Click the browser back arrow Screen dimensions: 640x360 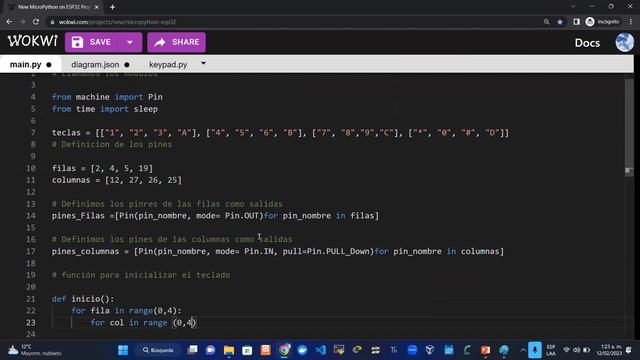coord(9,22)
